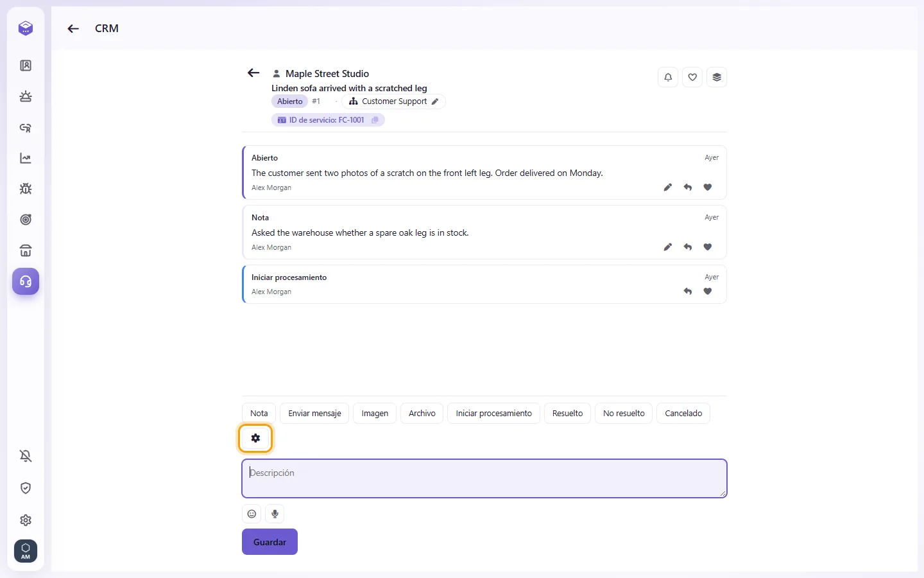Open the layers stack icon button
This screenshot has width=924, height=578.
pos(717,77)
